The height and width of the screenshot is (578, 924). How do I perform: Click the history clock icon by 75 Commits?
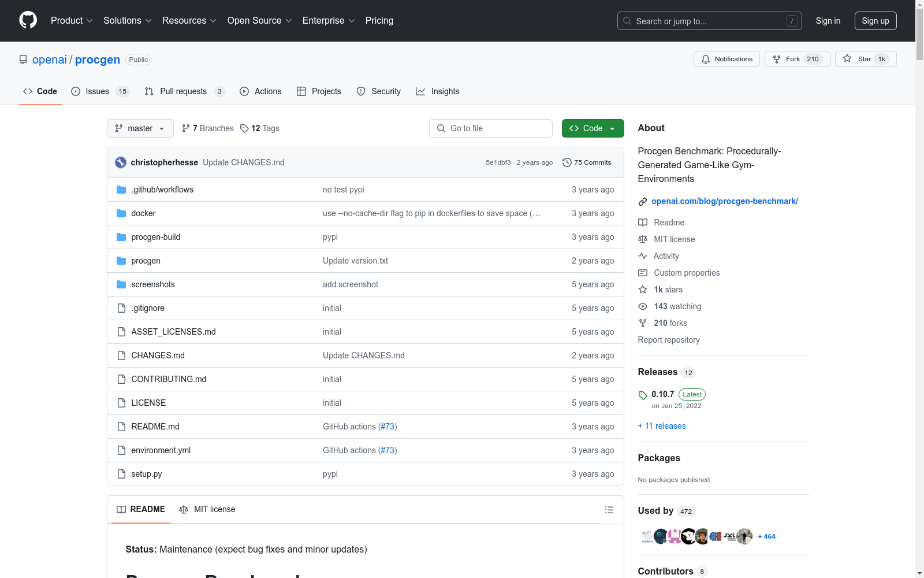tap(567, 162)
